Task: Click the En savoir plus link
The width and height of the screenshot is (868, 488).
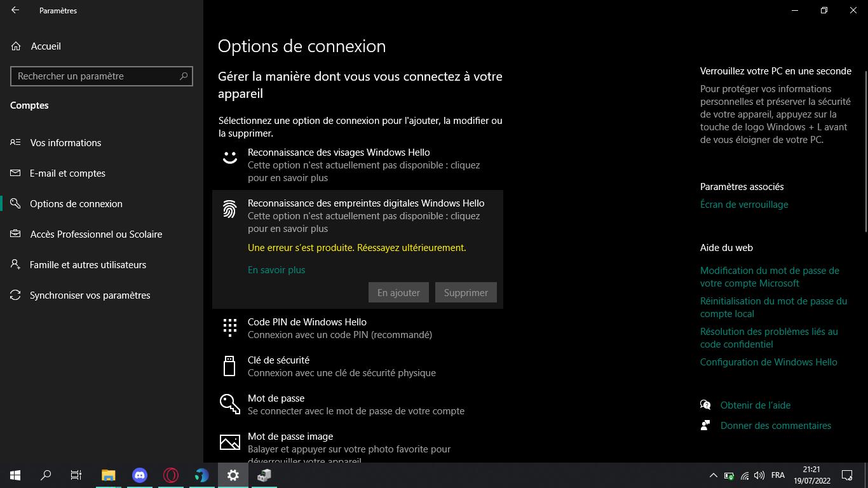Action: tap(276, 270)
